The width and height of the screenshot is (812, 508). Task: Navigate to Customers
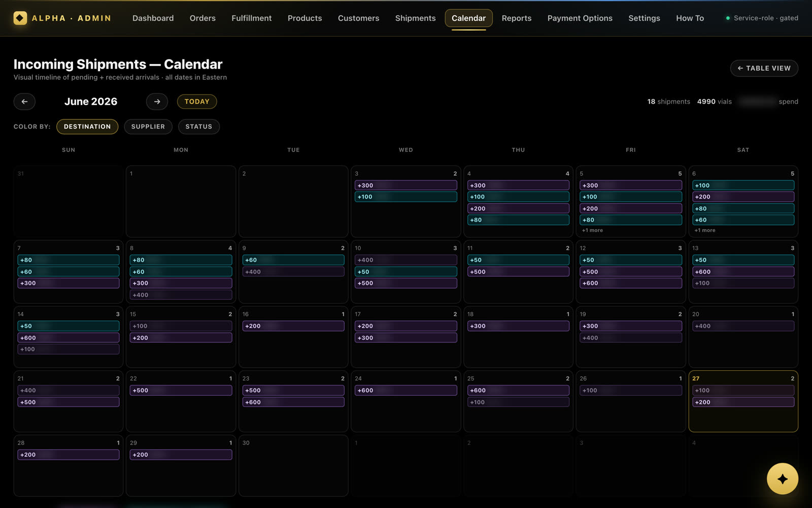pyautogui.click(x=358, y=18)
